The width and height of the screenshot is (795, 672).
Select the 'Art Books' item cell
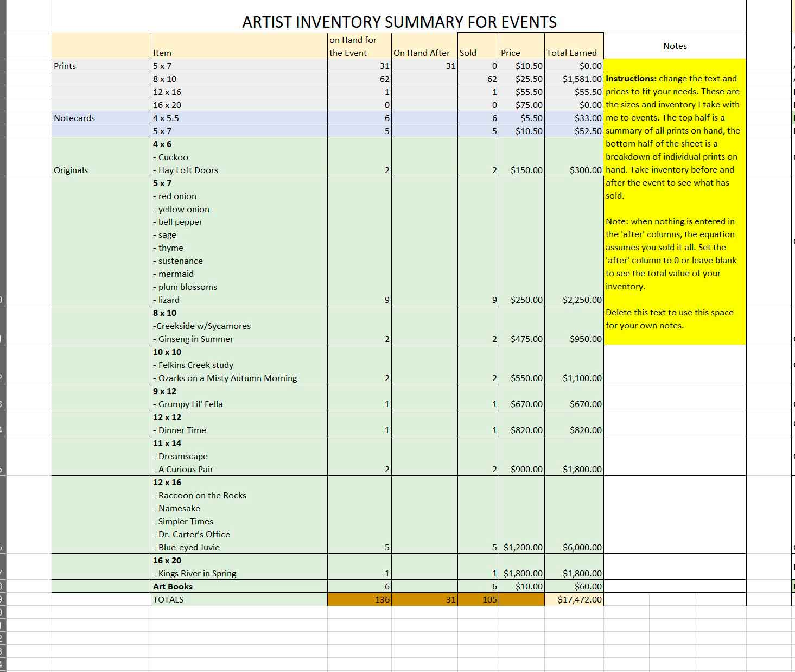pyautogui.click(x=173, y=586)
